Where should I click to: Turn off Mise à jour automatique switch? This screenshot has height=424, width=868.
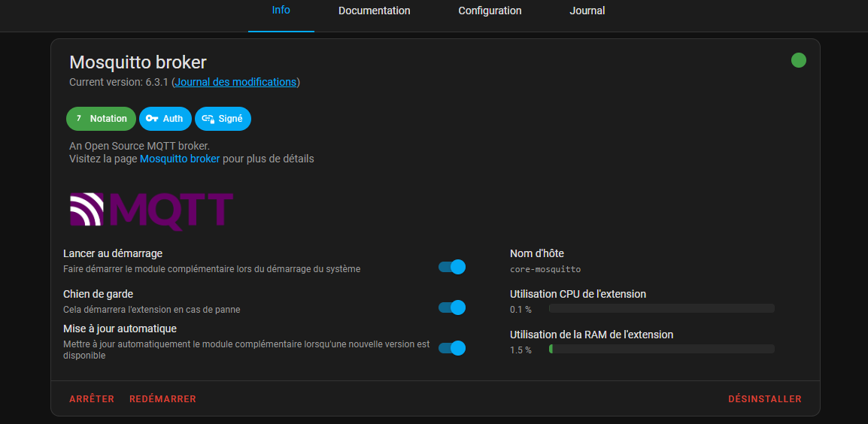(x=452, y=348)
